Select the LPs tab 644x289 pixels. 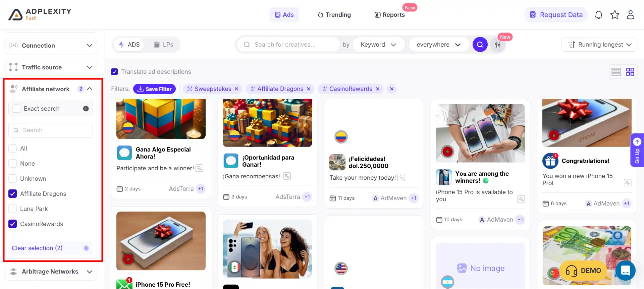163,45
